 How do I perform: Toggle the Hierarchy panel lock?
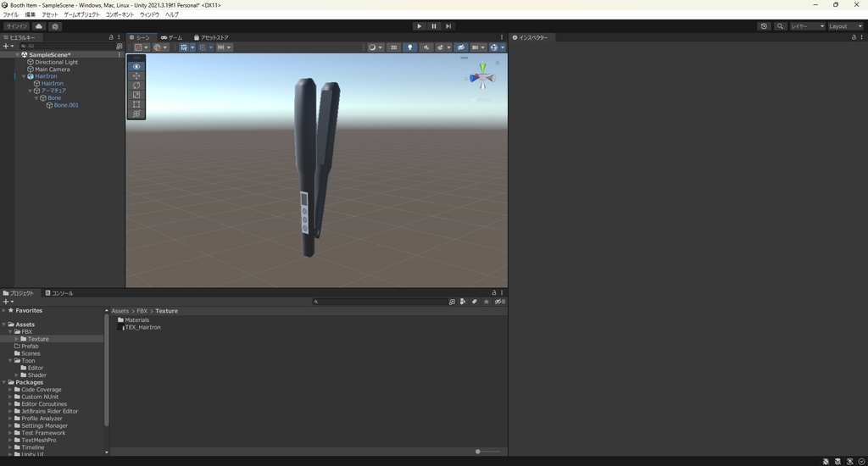click(111, 37)
